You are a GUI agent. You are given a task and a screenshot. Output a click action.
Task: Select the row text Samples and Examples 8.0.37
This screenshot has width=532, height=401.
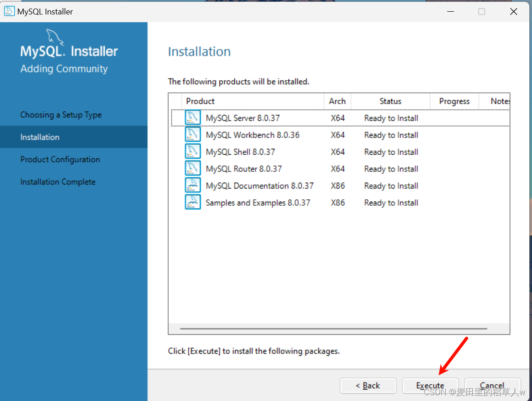pos(258,203)
